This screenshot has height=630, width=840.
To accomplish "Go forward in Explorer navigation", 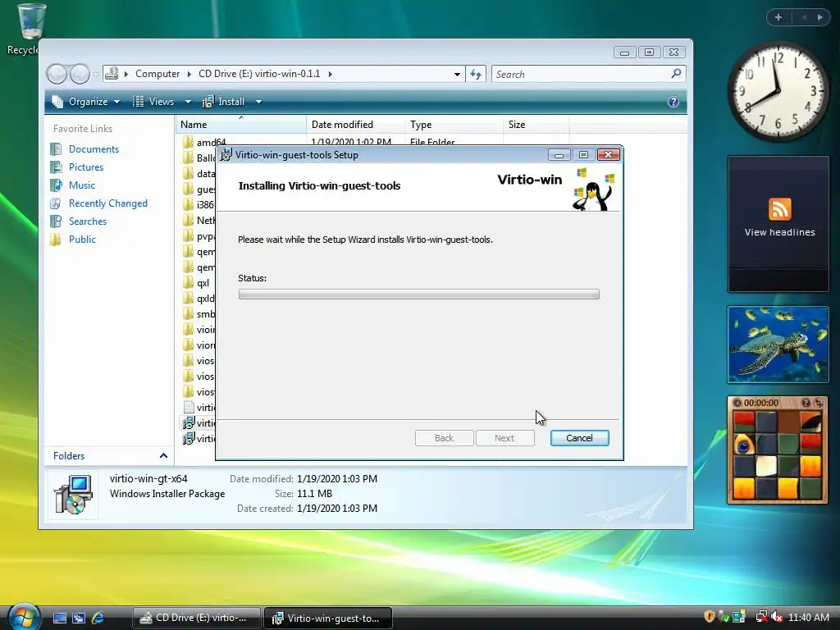I will pyautogui.click(x=80, y=74).
